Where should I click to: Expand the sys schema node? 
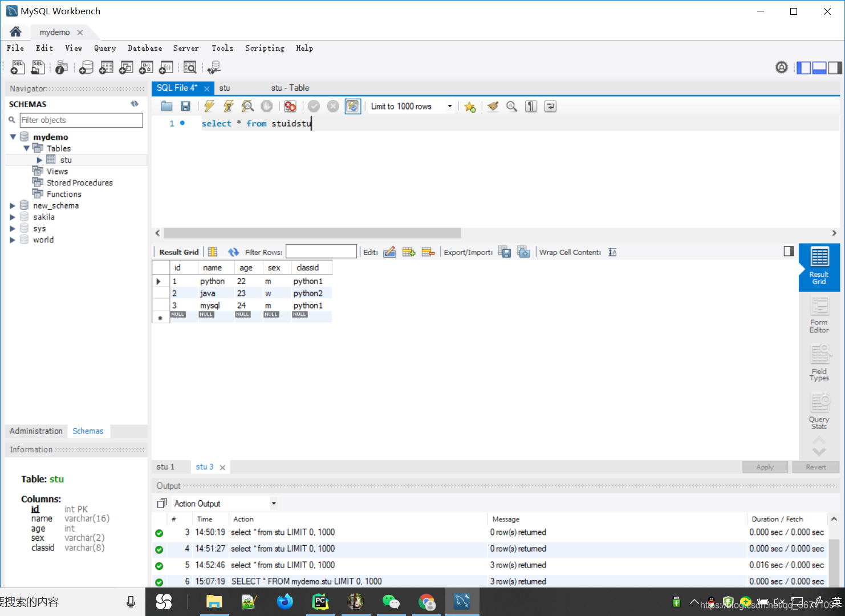click(x=13, y=229)
